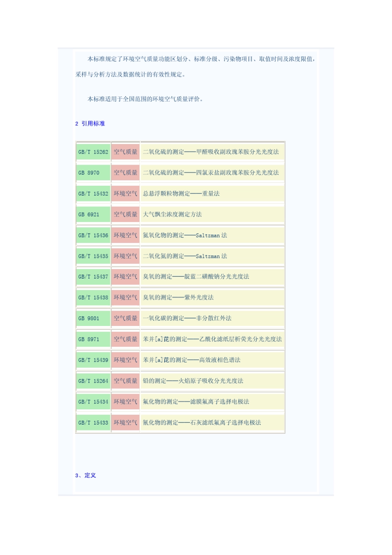The height and width of the screenshot is (555, 392).
Task: Select cell 'GB 9801'
Action: click(93, 319)
